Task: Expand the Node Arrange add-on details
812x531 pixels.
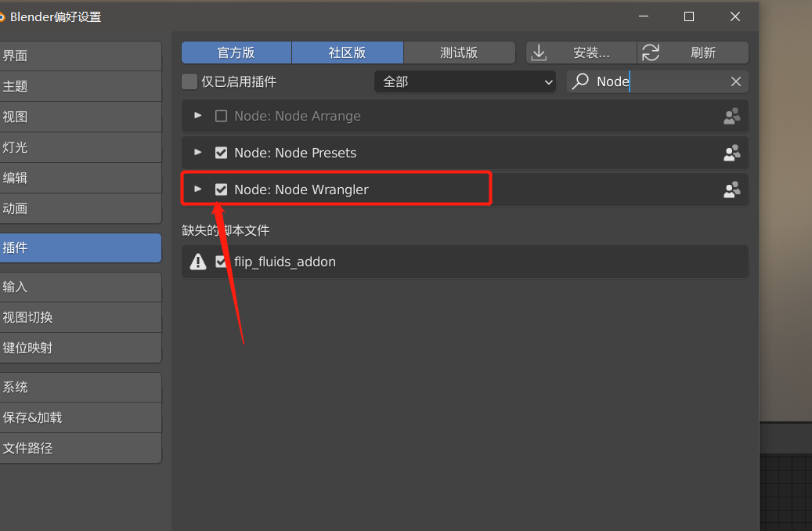Action: tap(198, 116)
